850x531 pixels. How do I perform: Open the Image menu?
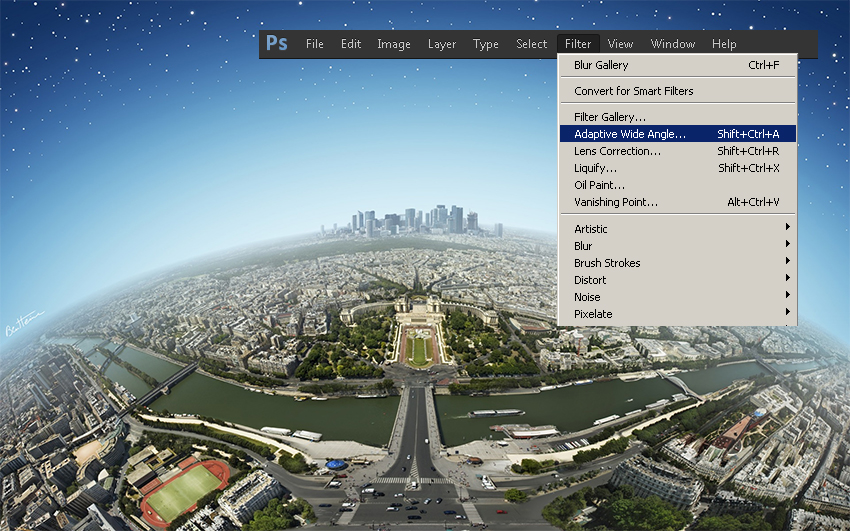[394, 44]
